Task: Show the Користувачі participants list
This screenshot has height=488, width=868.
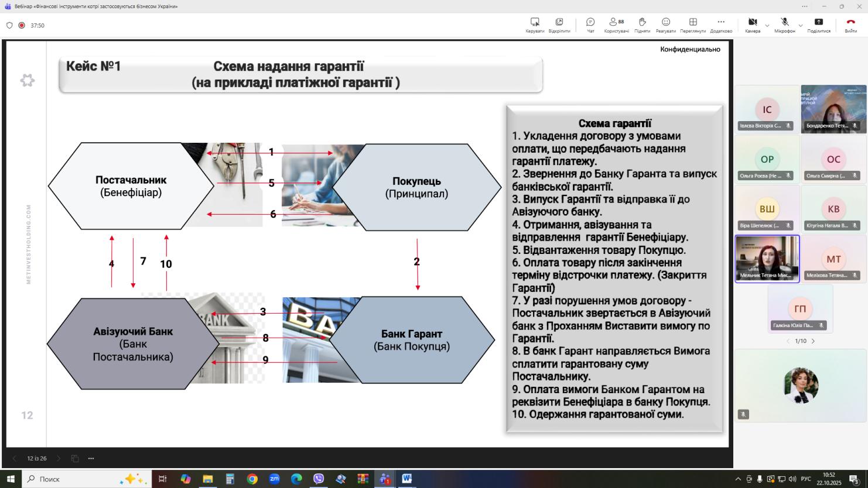Action: [616, 25]
